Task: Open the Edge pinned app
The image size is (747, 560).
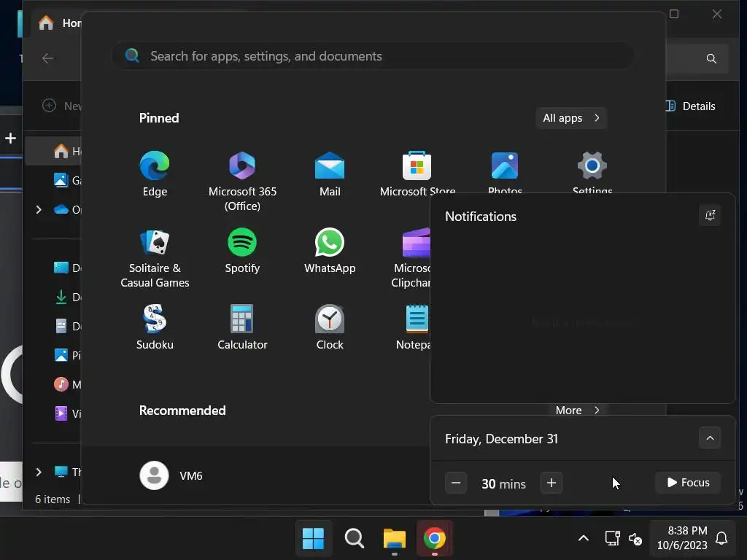Action: point(155,174)
